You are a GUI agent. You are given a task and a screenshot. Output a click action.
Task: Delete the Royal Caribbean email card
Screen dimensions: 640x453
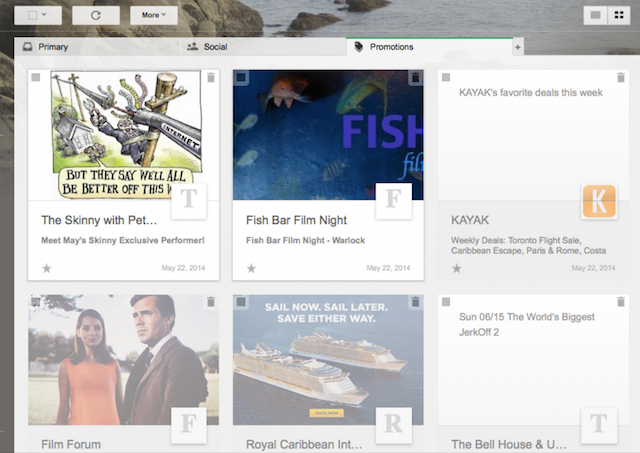click(416, 302)
